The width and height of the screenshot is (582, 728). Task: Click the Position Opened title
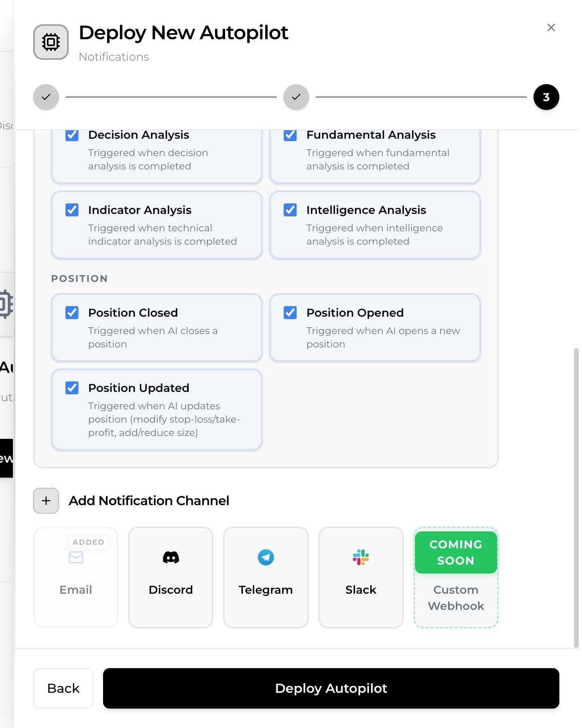(x=355, y=313)
